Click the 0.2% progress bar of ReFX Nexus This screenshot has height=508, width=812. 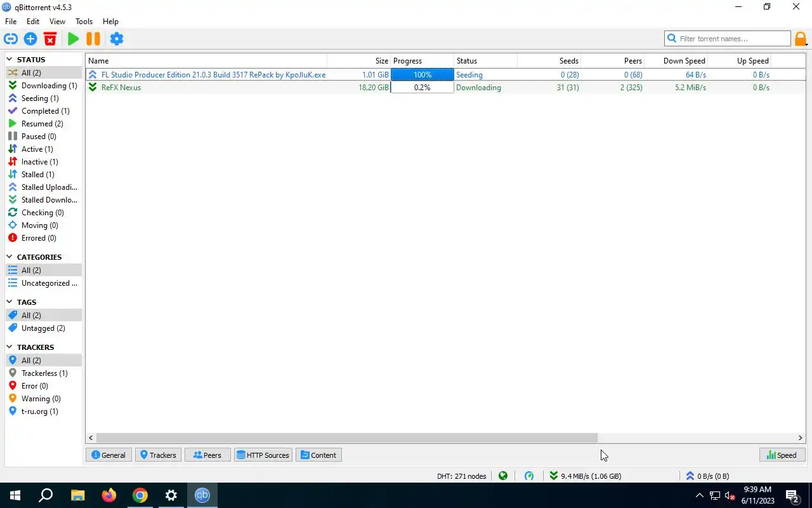point(422,88)
